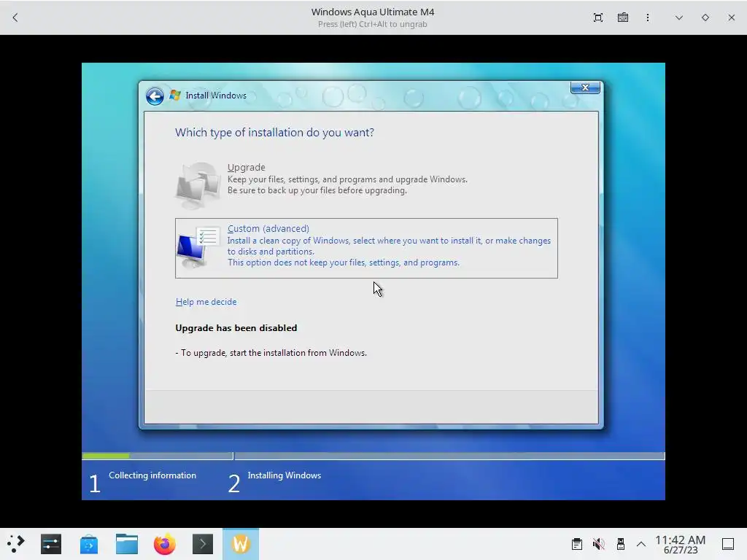This screenshot has width=747, height=560.
Task: Click the green installation progress bar
Action: (106, 456)
